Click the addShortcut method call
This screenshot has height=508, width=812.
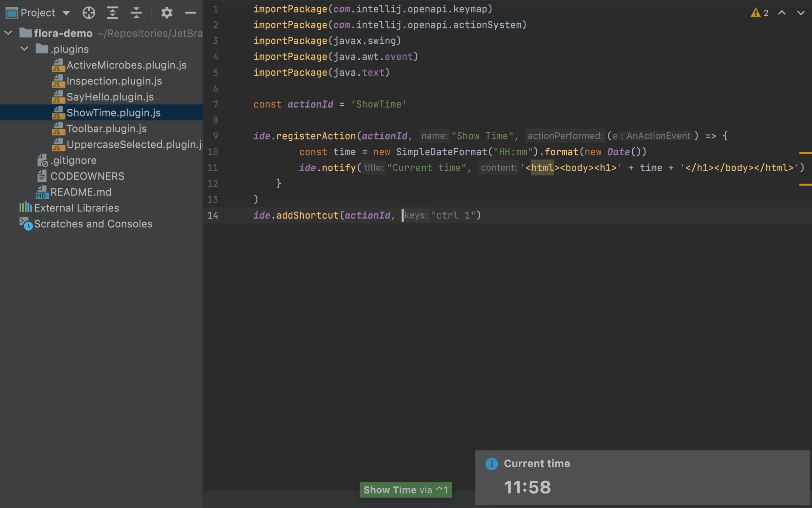(x=308, y=215)
